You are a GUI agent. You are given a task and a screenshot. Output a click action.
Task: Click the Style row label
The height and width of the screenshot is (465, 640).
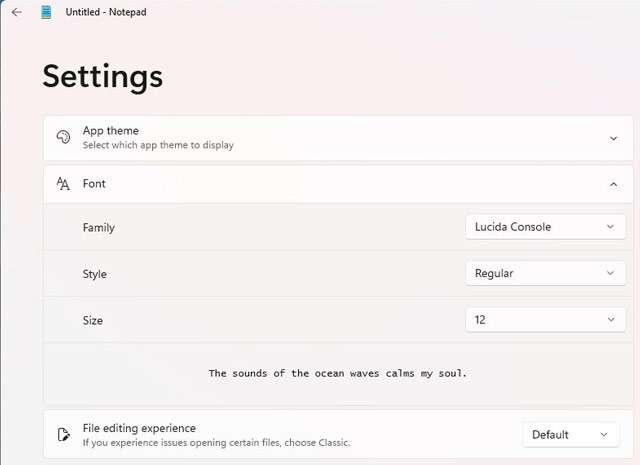coord(95,274)
